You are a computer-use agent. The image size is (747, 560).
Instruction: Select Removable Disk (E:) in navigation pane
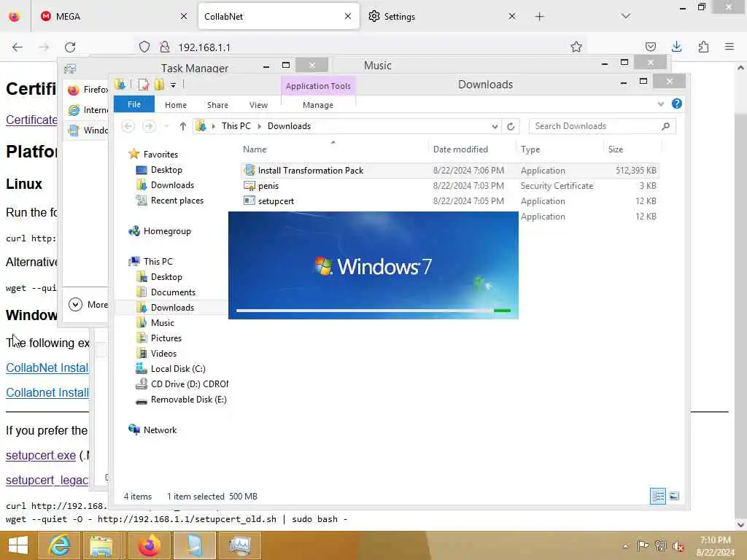point(188,399)
